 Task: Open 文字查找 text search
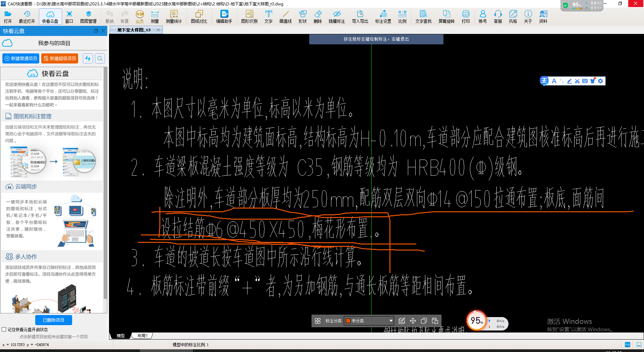[x=423, y=16]
